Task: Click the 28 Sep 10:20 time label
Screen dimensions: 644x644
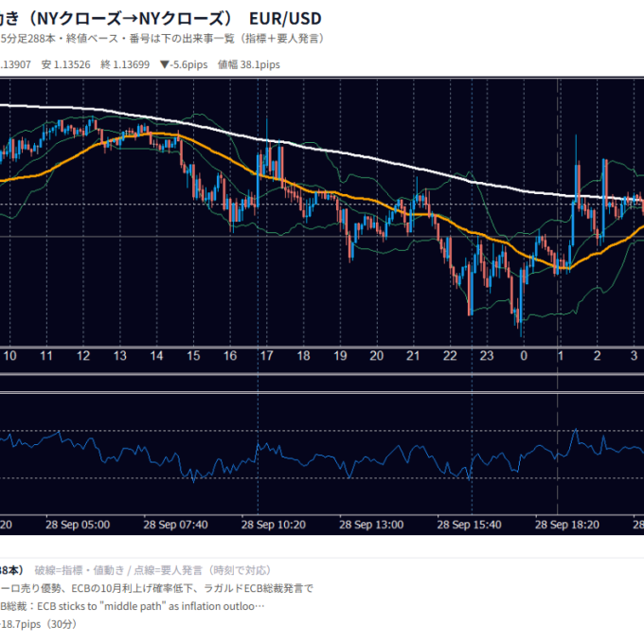Action: point(274,525)
